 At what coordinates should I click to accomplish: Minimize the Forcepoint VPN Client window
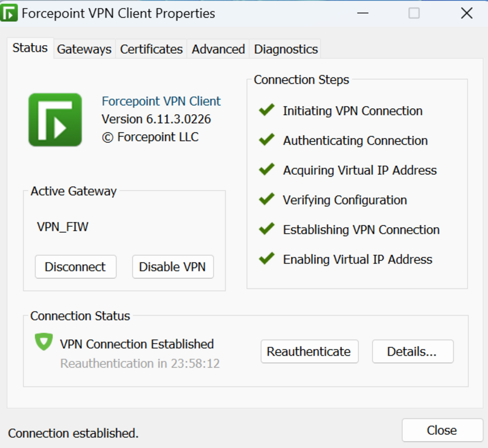[x=363, y=13]
